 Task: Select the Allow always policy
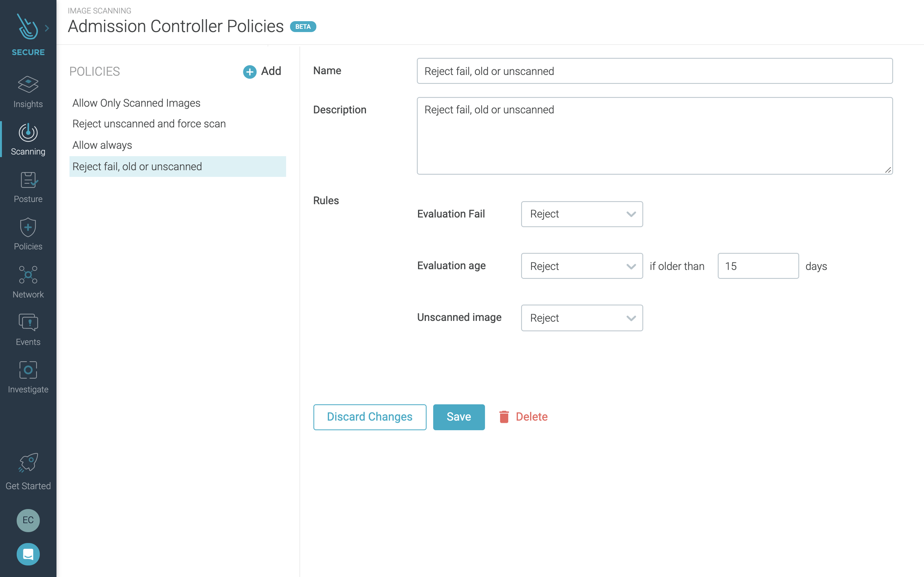click(x=102, y=145)
